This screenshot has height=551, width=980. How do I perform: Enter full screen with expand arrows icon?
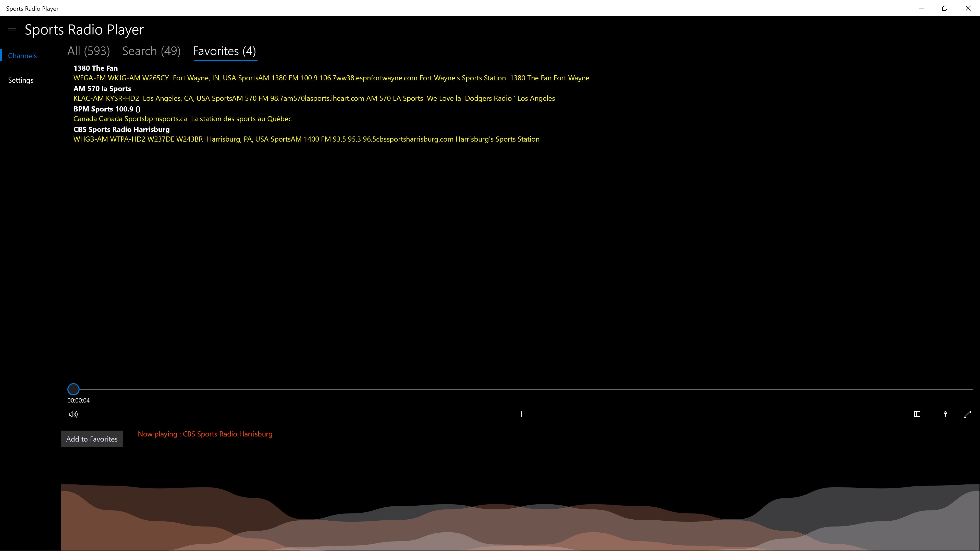coord(967,414)
